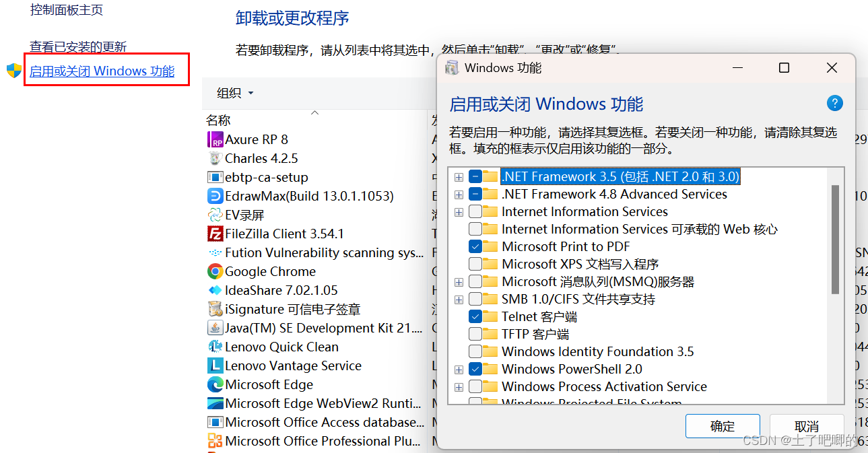Expand Windows PowerShell 2.0 node
The image size is (868, 453).
pos(459,370)
